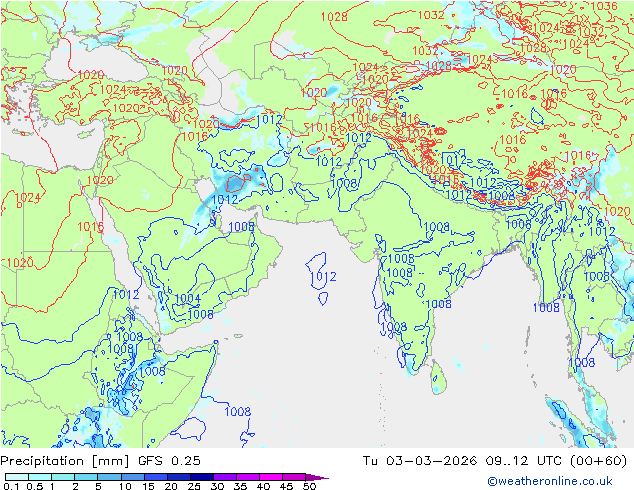Click the red '1036' pressure label

[604, 6]
